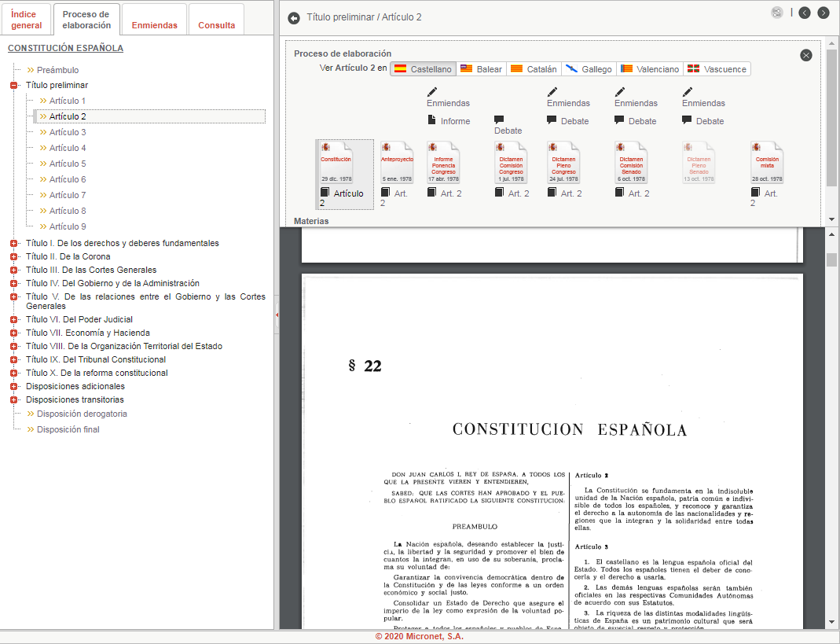Expand Disposiciones transitorias node
The height and width of the screenshot is (644, 840).
14,400
